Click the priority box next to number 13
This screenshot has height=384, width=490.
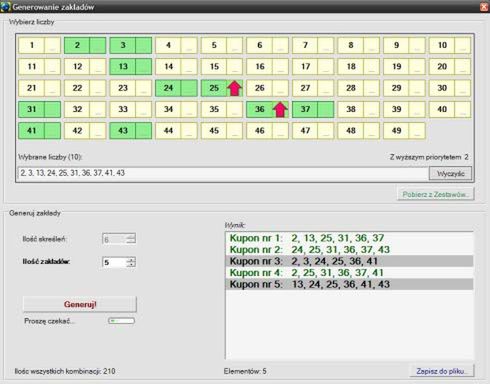[143, 67]
